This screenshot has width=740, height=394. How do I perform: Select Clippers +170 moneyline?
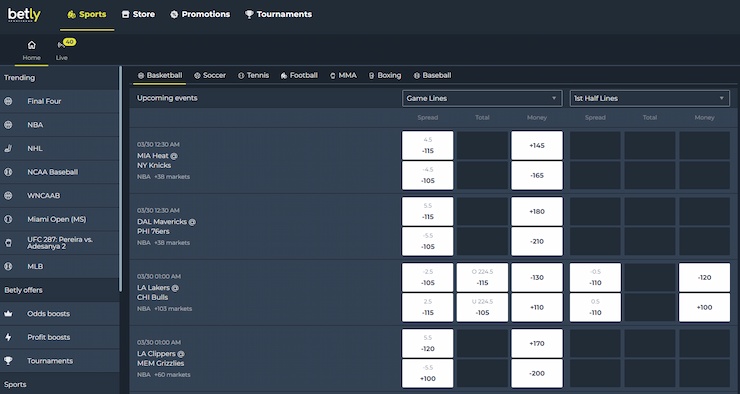tap(537, 344)
